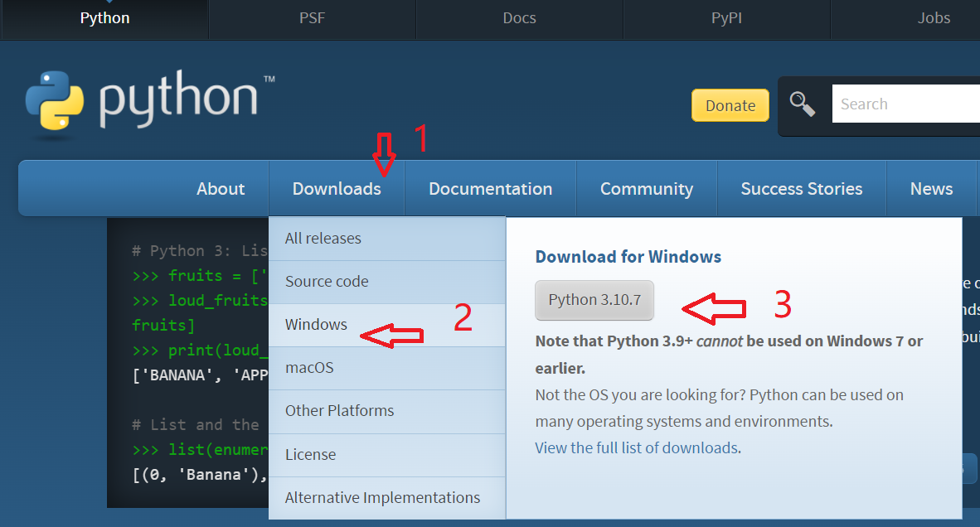Open the News menu
Screen dimensions: 980x527
pos(930,188)
